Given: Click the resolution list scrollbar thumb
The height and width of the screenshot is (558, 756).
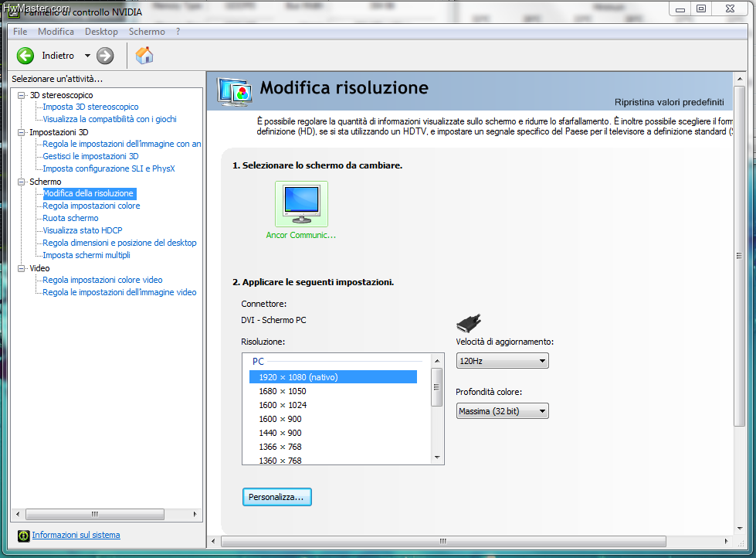Looking at the screenshot, I should pyautogui.click(x=437, y=387).
